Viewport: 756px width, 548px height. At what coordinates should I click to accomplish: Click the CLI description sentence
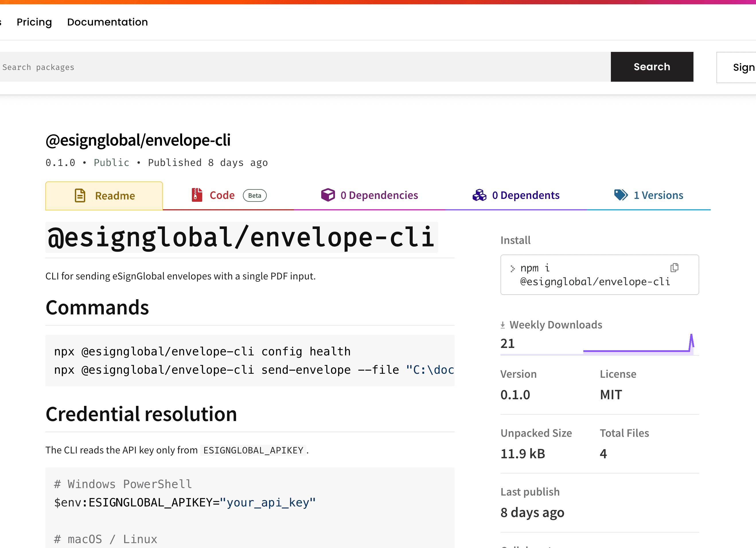click(x=180, y=276)
